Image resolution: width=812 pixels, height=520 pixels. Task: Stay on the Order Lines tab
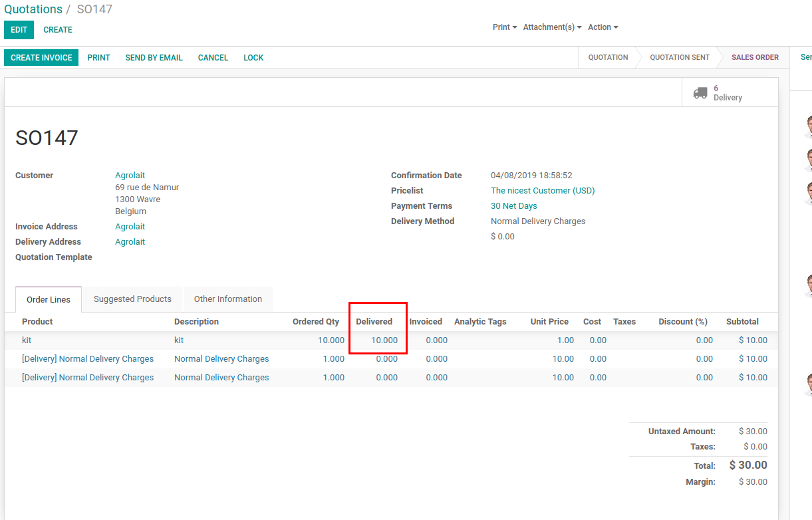[48, 299]
